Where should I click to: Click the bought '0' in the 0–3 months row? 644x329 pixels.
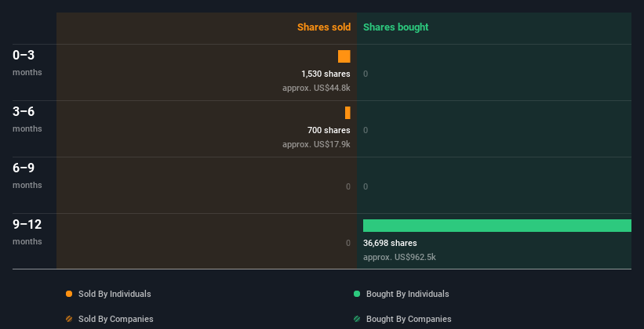[366, 74]
